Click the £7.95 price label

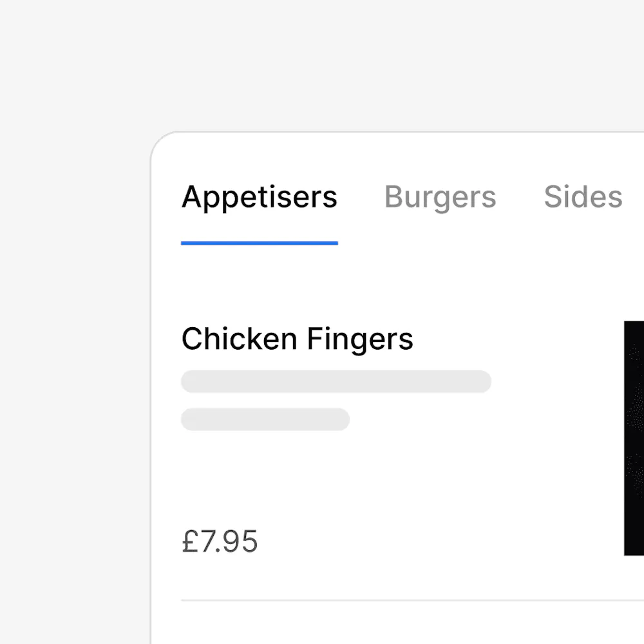coord(220,542)
